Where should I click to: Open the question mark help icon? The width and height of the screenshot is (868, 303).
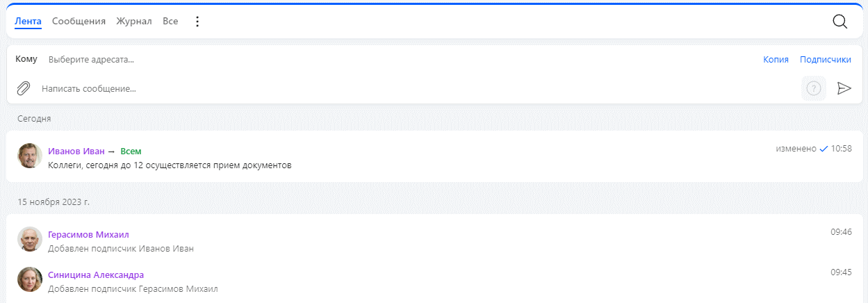814,88
